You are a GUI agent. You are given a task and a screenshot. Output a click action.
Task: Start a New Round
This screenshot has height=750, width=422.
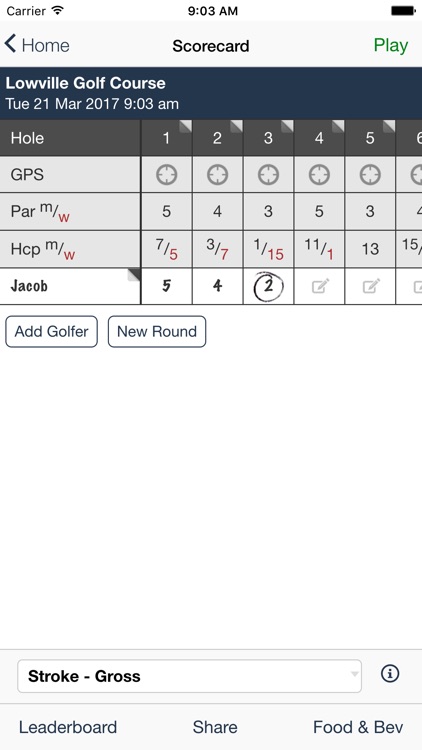(157, 331)
